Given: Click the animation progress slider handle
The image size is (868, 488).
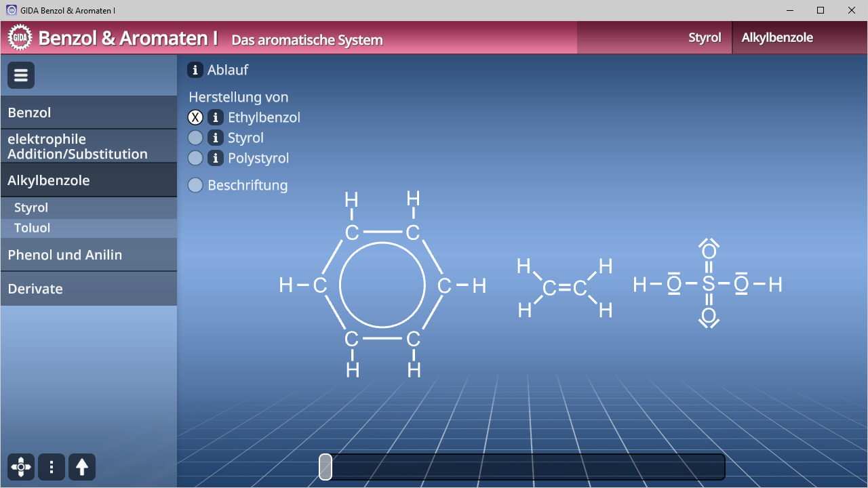Looking at the screenshot, I should (325, 467).
